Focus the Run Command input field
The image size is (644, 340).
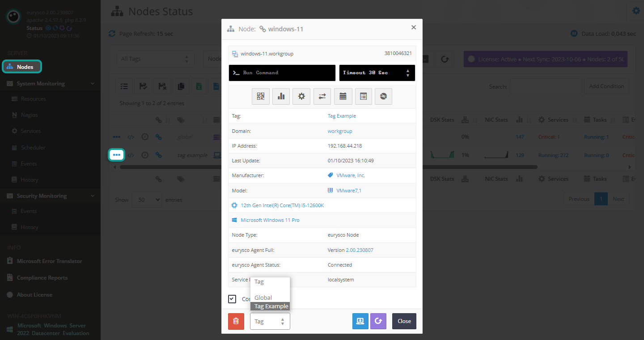tap(282, 73)
